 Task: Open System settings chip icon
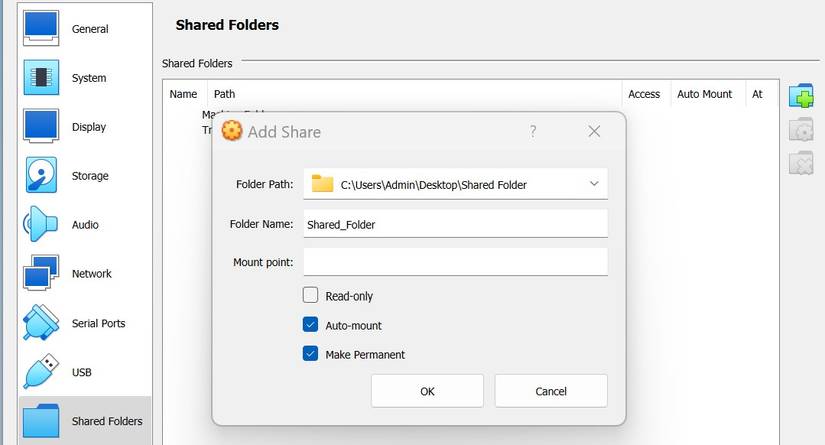click(41, 78)
